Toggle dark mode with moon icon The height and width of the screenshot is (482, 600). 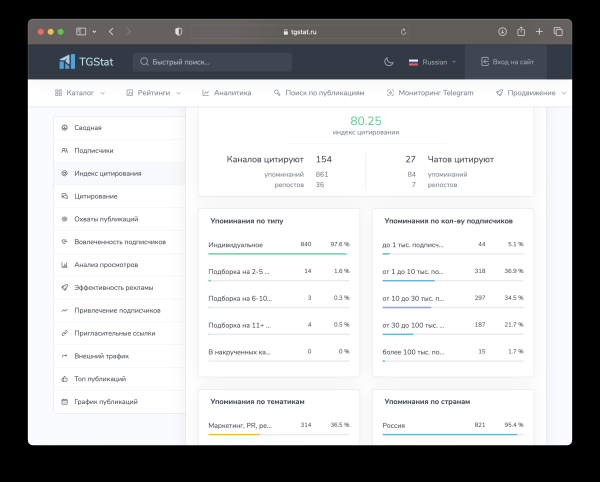(x=389, y=62)
